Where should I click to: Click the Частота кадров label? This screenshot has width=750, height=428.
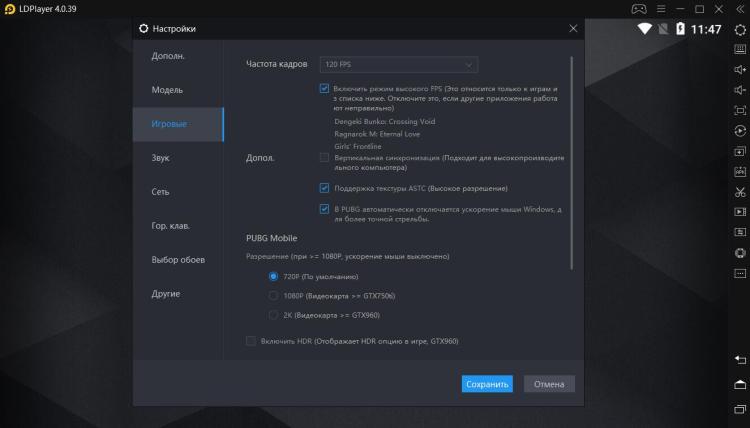276,64
